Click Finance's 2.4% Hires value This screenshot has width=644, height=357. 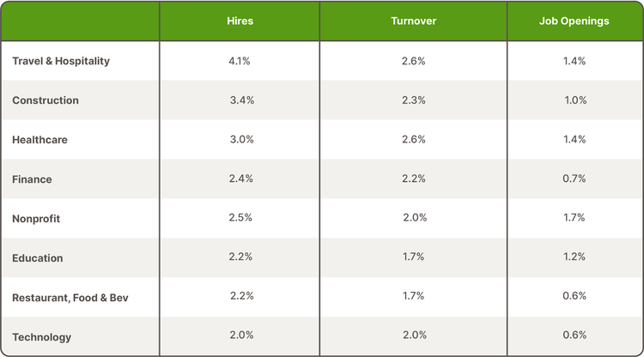click(x=241, y=179)
